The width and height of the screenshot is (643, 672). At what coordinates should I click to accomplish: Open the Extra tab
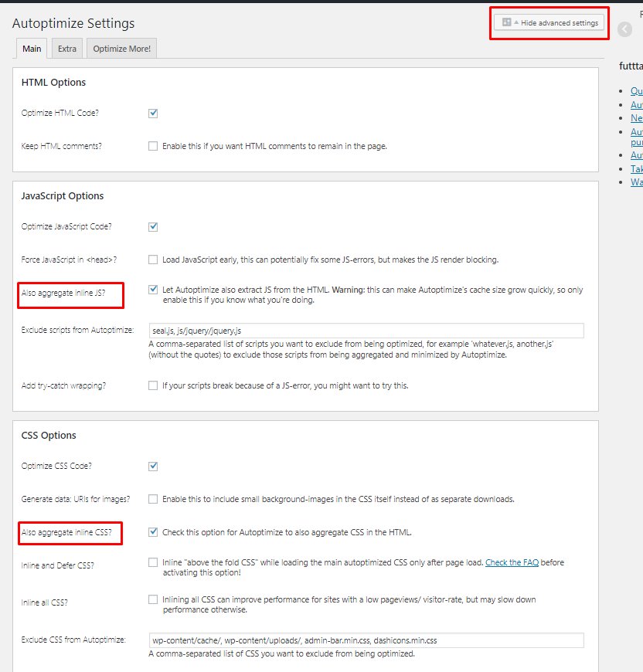click(67, 49)
